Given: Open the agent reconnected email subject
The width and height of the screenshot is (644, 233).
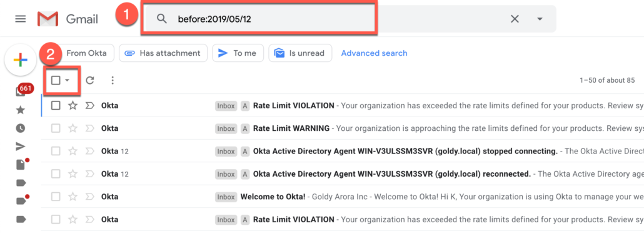Looking at the screenshot, I should pos(392,174).
